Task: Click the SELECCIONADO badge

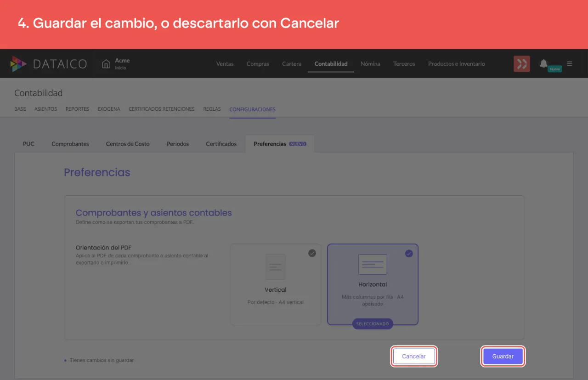Action: [373, 324]
